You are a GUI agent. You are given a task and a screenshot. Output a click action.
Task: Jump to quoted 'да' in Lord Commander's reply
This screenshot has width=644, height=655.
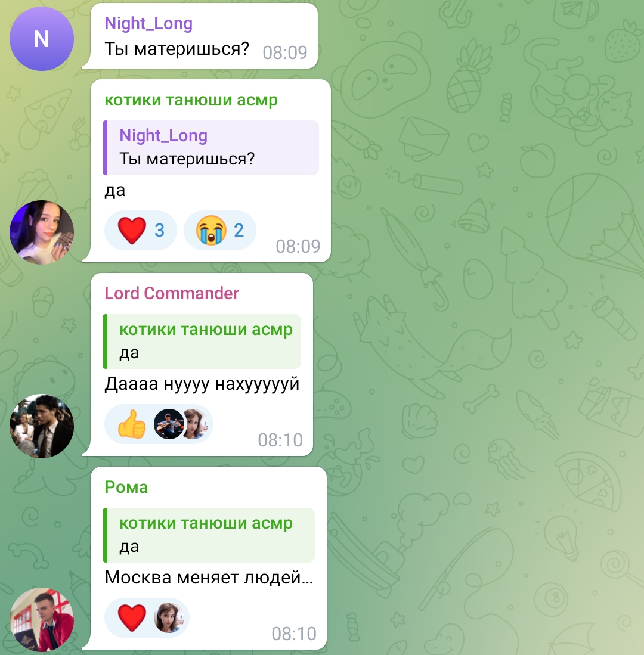tap(202, 342)
